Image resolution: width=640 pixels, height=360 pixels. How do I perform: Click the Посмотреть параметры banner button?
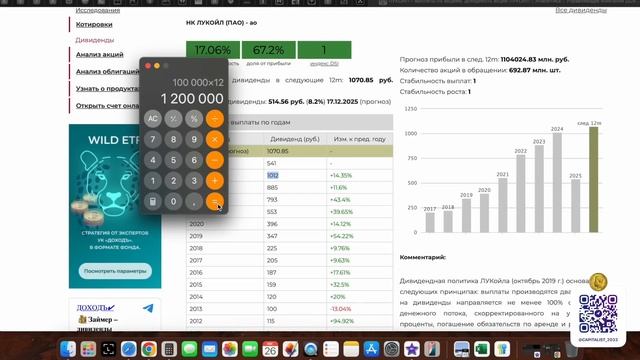tap(115, 271)
